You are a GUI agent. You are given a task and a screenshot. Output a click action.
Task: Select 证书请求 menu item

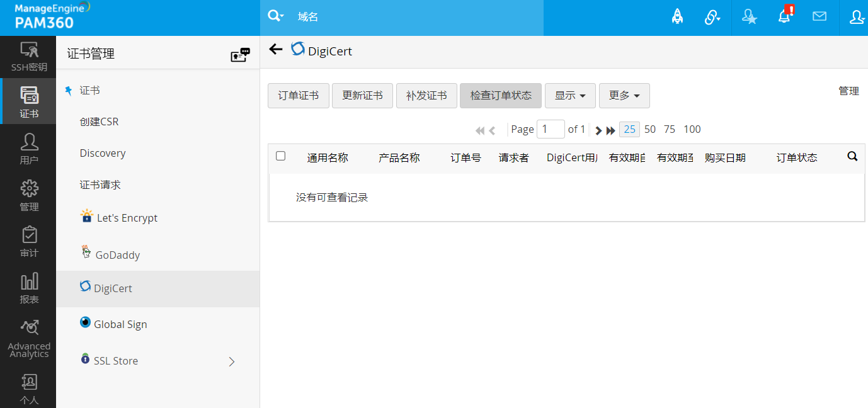[100, 185]
